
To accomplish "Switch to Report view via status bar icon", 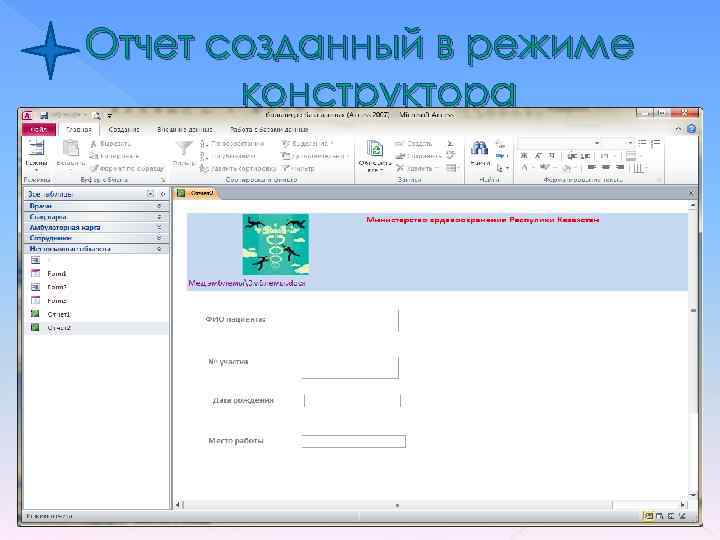I will [648, 516].
